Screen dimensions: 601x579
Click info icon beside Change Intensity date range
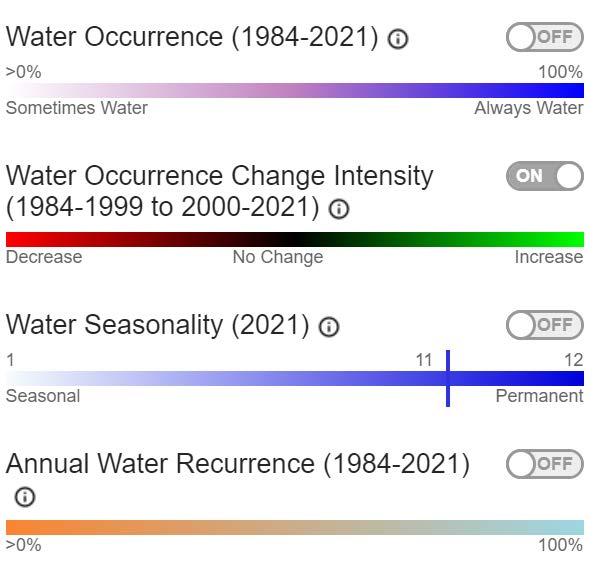coord(339,209)
